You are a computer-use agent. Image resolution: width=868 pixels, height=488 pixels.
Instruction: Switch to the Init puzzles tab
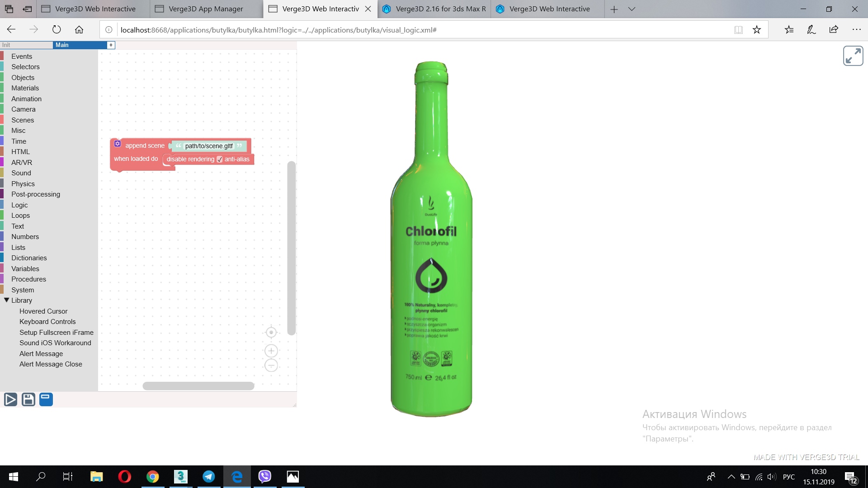click(26, 45)
